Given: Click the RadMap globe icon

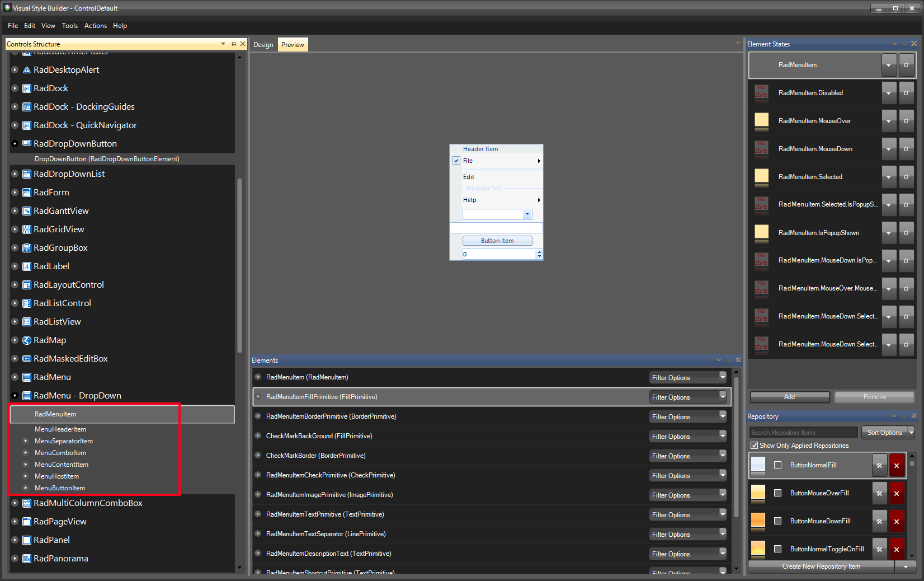Looking at the screenshot, I should tap(26, 340).
